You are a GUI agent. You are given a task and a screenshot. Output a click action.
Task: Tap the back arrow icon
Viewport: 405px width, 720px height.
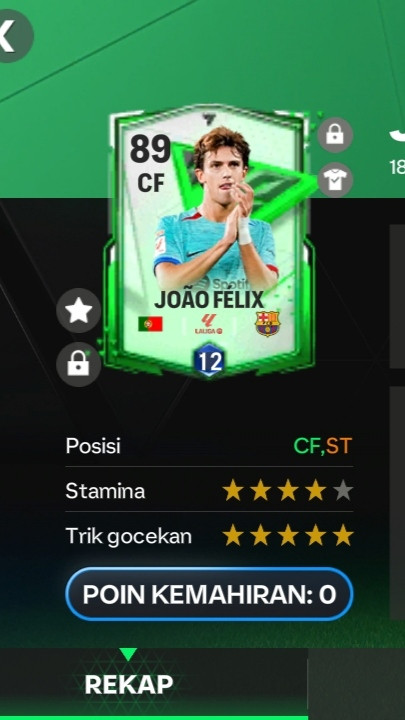click(x=10, y=36)
